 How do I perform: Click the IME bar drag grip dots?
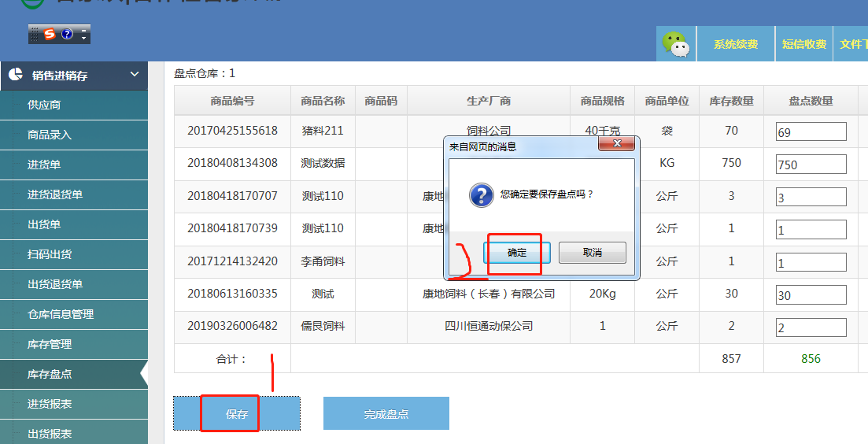pyautogui.click(x=35, y=35)
